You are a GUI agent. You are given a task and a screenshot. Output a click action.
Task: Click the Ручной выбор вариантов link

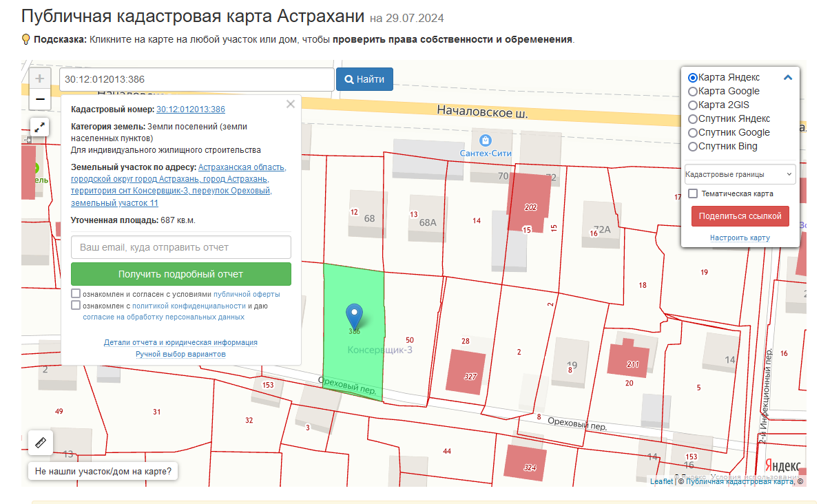pos(180,354)
